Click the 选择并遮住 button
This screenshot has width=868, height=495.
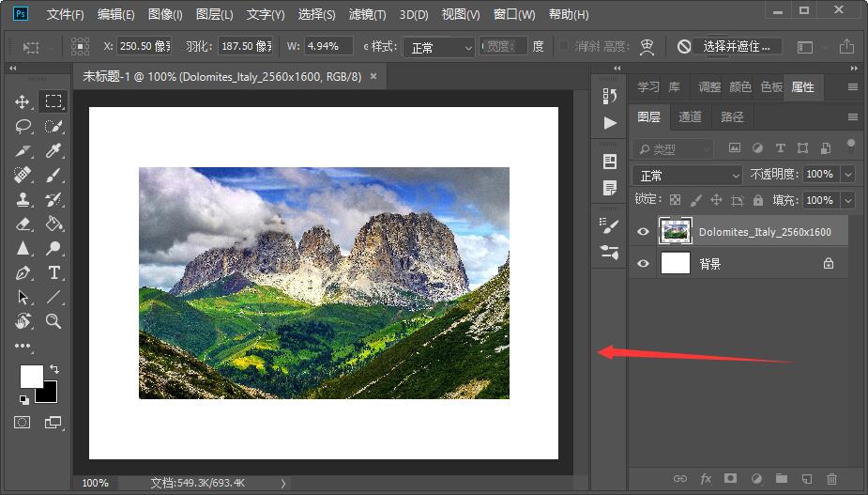pos(737,47)
